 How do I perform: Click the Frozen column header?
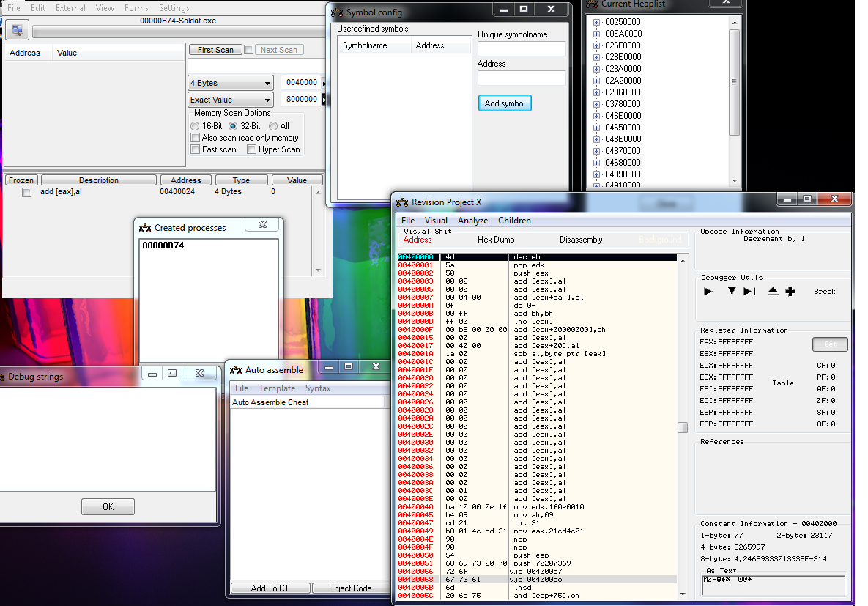21,180
